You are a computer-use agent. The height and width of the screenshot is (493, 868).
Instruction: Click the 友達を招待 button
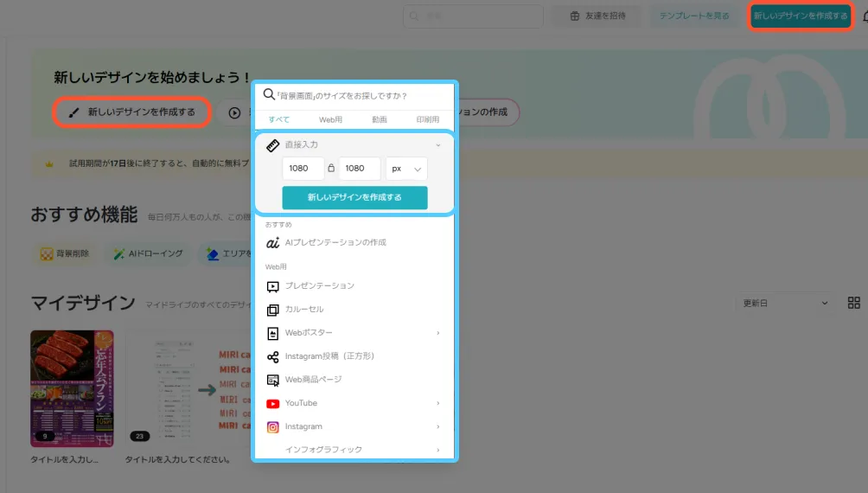(597, 16)
